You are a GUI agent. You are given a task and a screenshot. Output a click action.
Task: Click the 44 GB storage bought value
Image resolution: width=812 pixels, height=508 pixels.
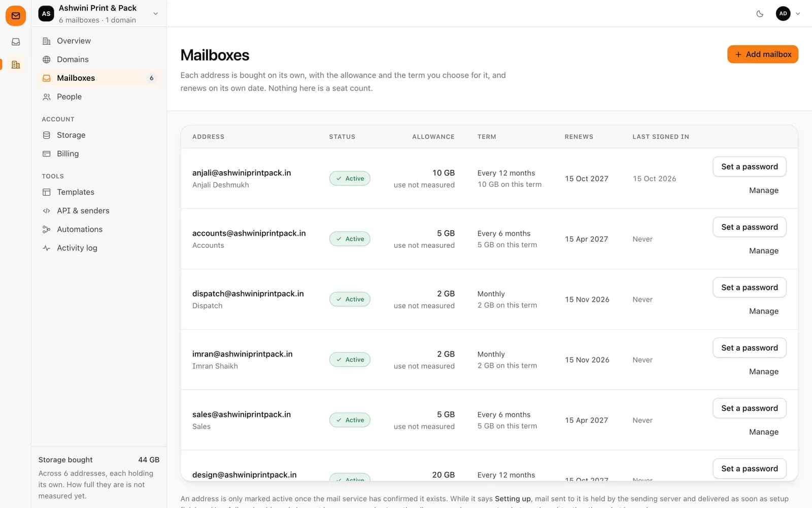coord(149,460)
